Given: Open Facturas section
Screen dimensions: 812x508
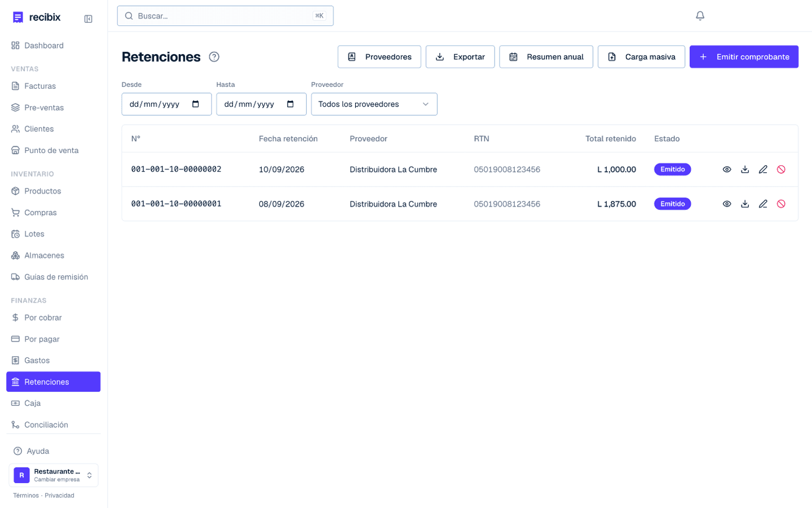Looking at the screenshot, I should tap(54, 86).
